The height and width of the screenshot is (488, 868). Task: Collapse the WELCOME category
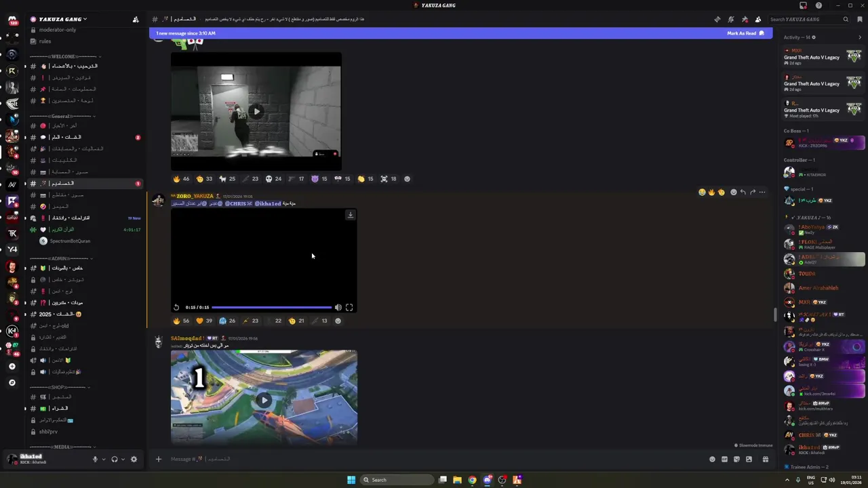click(x=65, y=56)
